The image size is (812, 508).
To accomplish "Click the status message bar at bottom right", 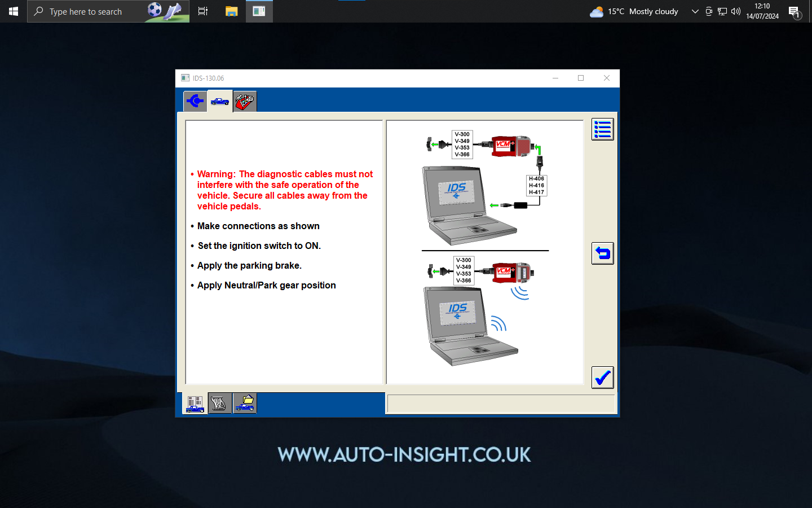I will click(x=501, y=403).
